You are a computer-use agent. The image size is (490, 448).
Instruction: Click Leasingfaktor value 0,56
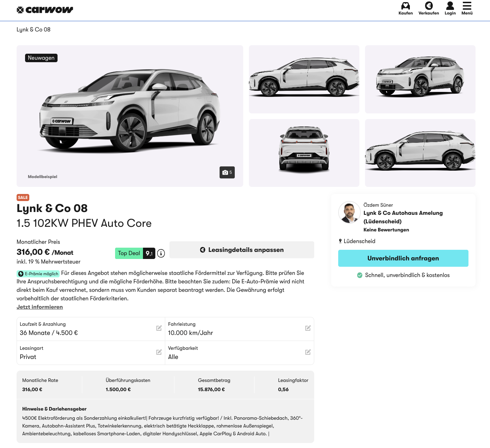tap(283, 389)
